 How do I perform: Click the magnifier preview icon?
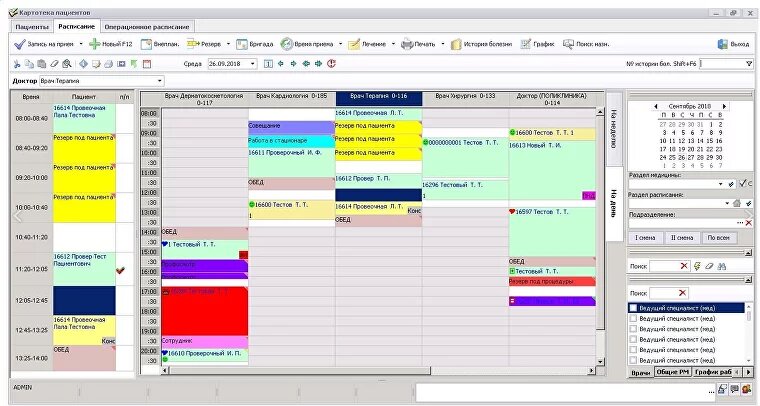click(x=67, y=63)
